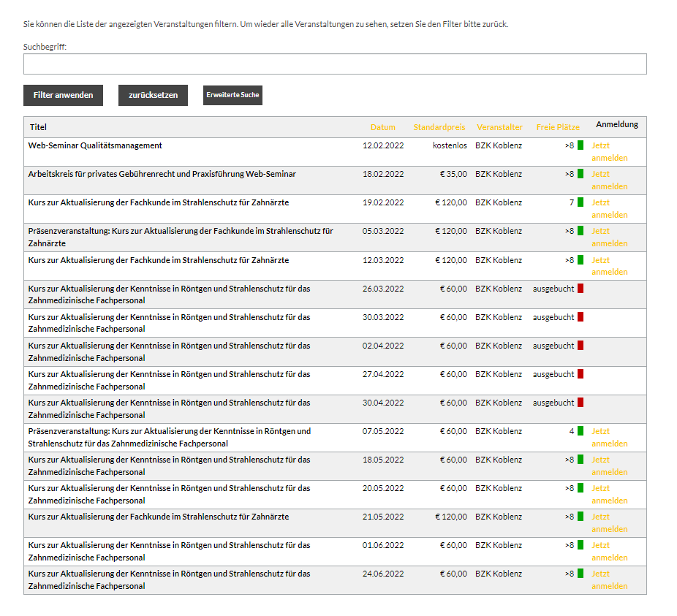Click Jetzt anmelden for the 19.02.2022 course
The width and height of the screenshot is (677, 616).
click(609, 209)
